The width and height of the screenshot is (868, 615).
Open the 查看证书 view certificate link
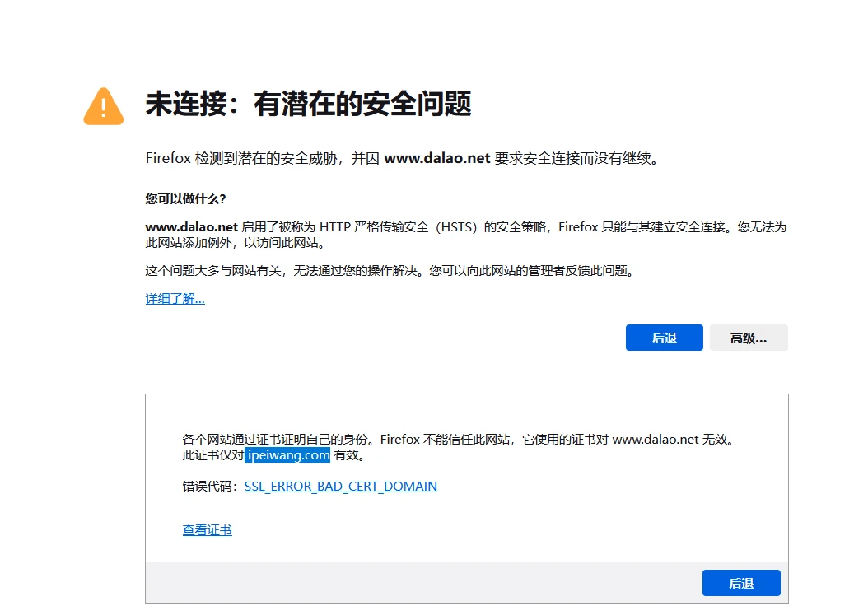207,530
